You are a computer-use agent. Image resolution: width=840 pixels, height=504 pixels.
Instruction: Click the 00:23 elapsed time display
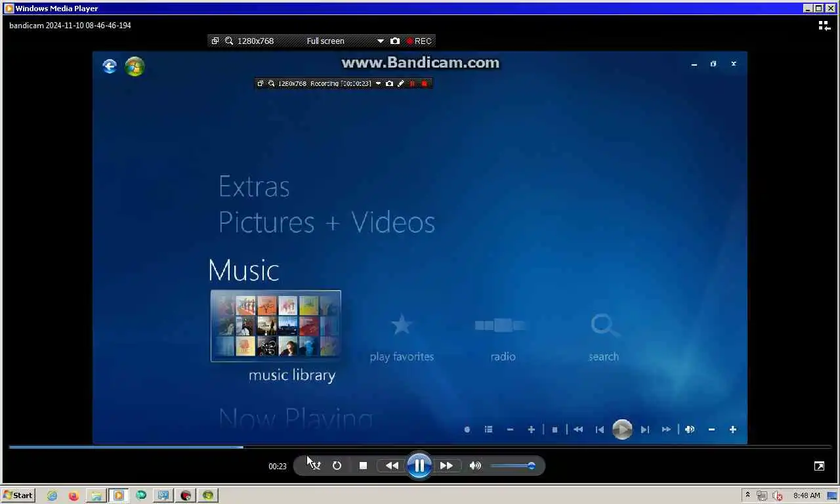click(x=278, y=466)
